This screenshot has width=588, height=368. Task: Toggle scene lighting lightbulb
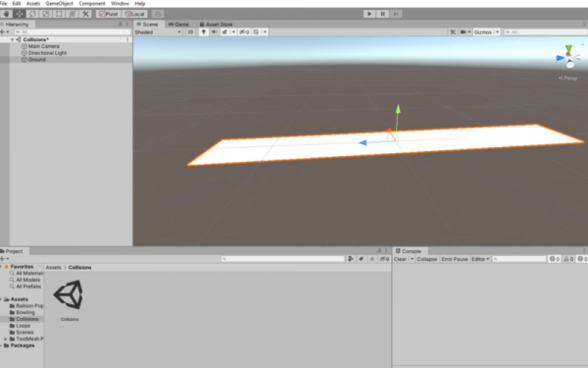(x=204, y=32)
